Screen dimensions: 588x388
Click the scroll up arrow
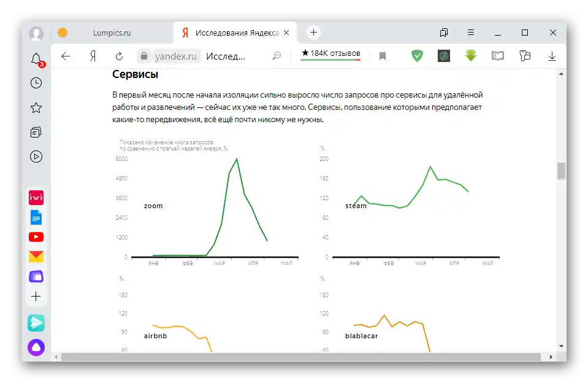561,74
